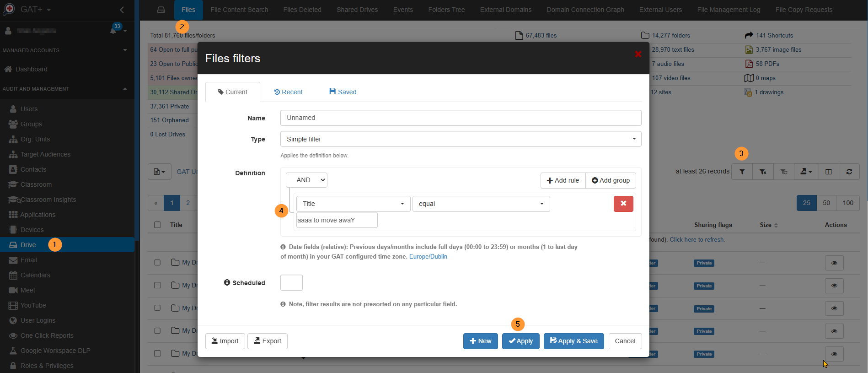Viewport: 868px width, 373px height.
Task: Click the refresh icon in table toolbar
Action: point(849,172)
